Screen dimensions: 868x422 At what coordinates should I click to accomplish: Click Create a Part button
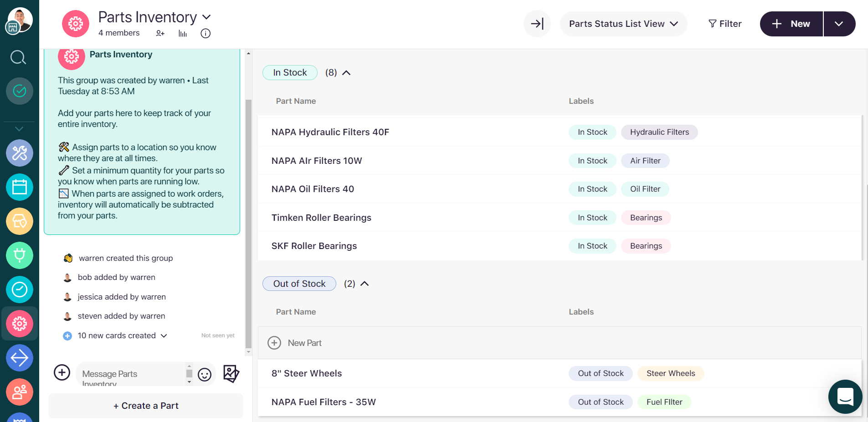146,406
